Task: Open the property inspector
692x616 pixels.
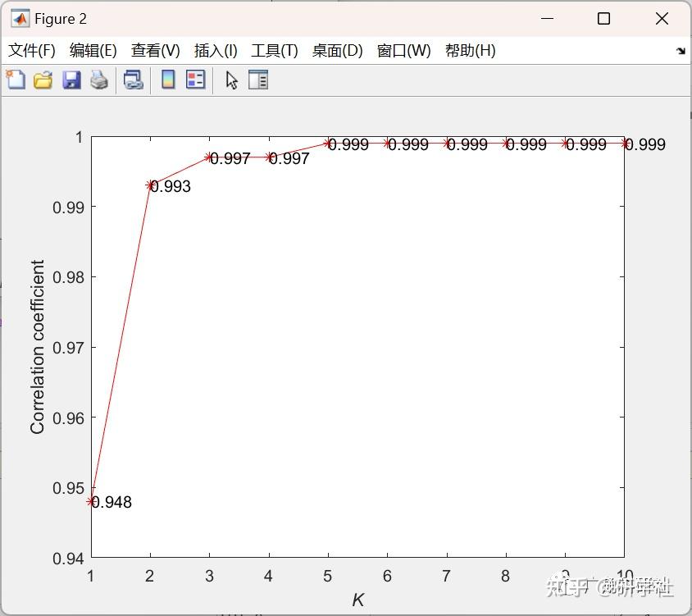Action: 258,80
